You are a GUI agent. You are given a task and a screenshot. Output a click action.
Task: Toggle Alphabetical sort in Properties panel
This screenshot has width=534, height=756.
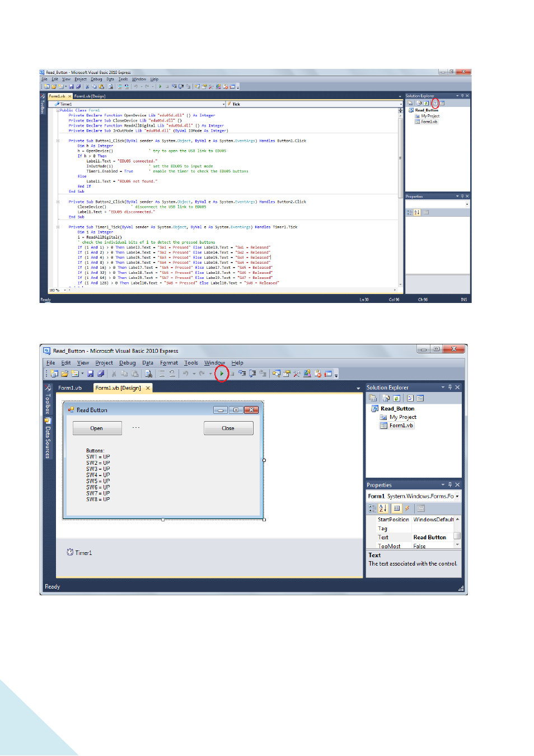[x=383, y=508]
